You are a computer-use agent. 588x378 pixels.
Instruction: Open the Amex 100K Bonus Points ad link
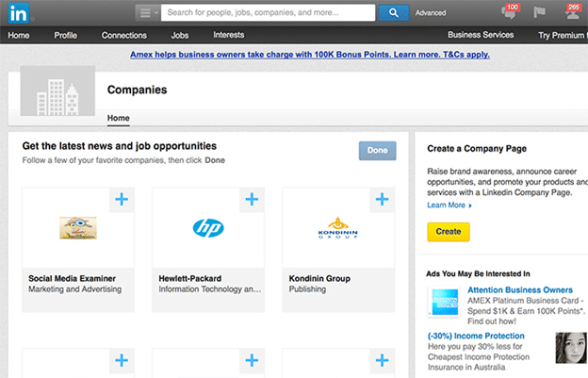pyautogui.click(x=310, y=55)
